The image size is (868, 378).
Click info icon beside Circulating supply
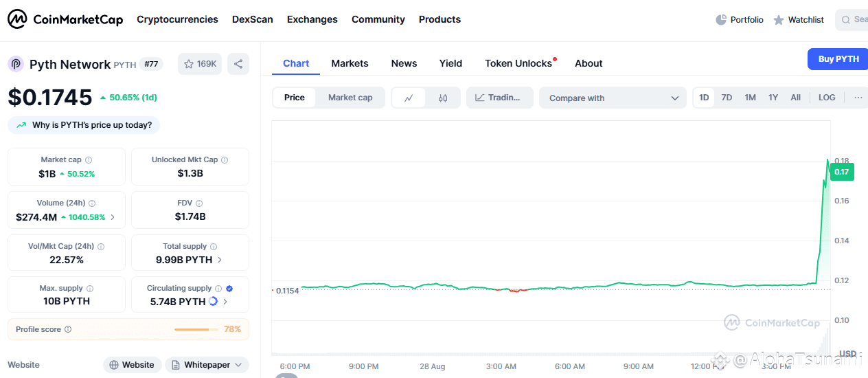click(x=218, y=289)
